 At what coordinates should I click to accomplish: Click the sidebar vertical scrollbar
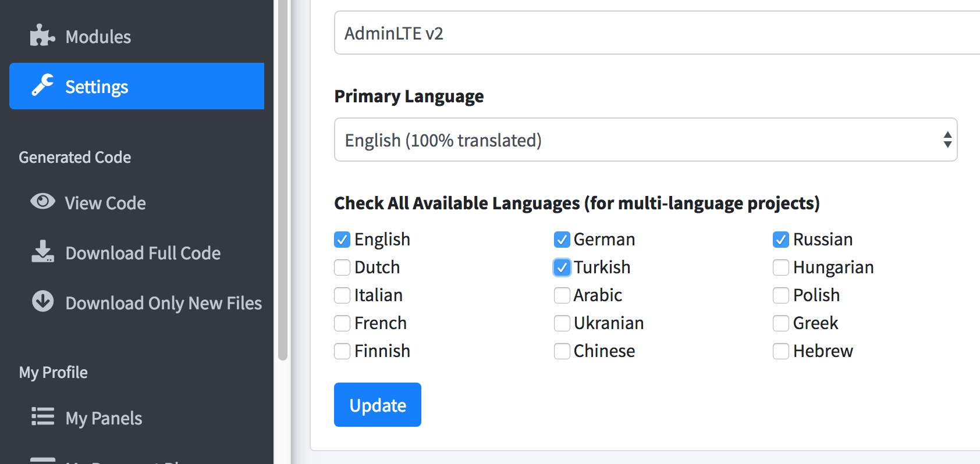click(x=283, y=174)
